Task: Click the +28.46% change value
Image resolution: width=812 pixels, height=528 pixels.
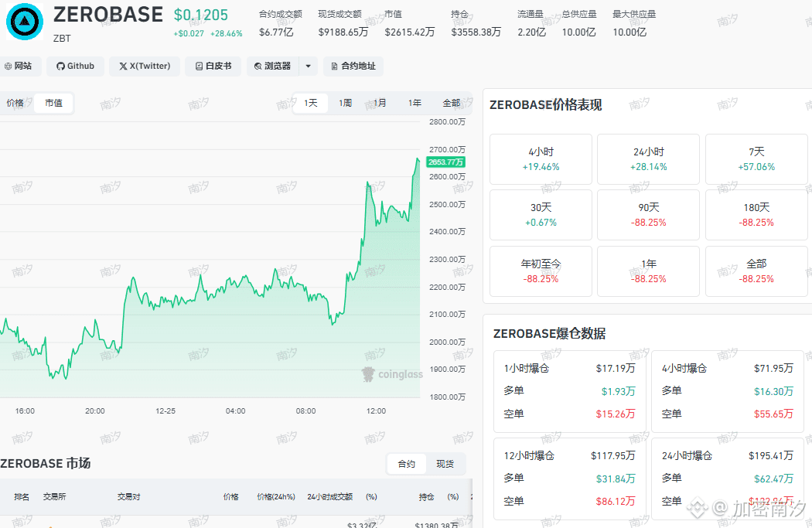Action: [227, 34]
